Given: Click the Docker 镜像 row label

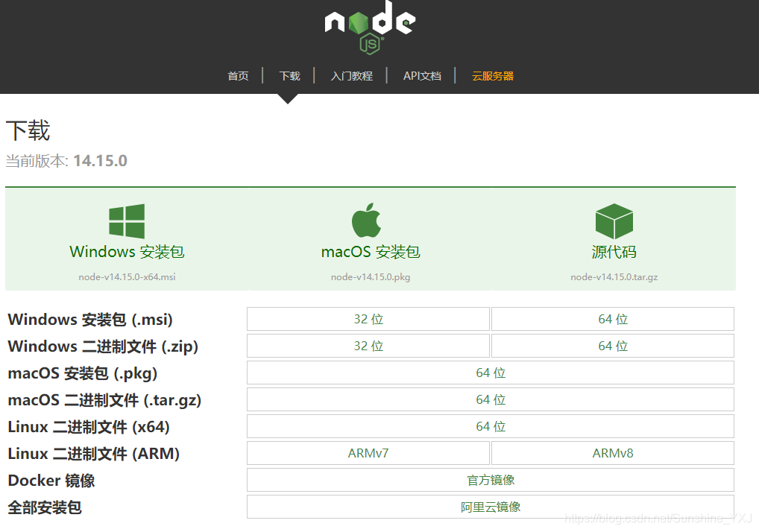Looking at the screenshot, I should coord(51,481).
